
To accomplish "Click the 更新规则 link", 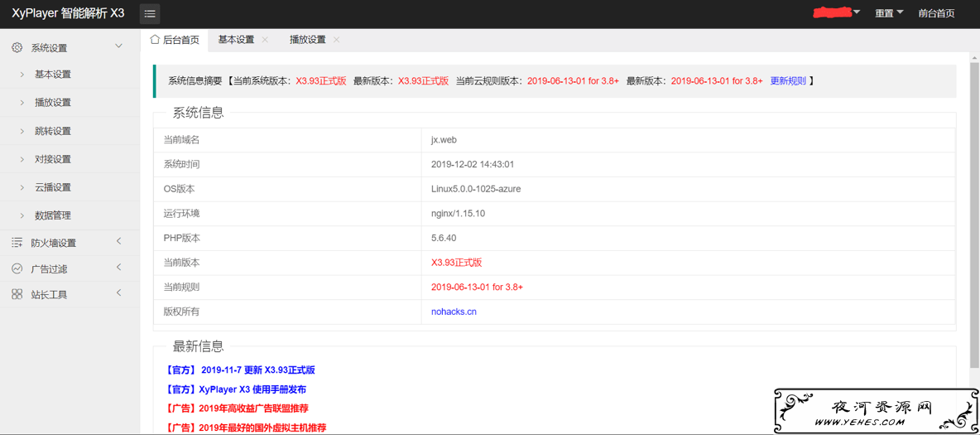I will (787, 80).
